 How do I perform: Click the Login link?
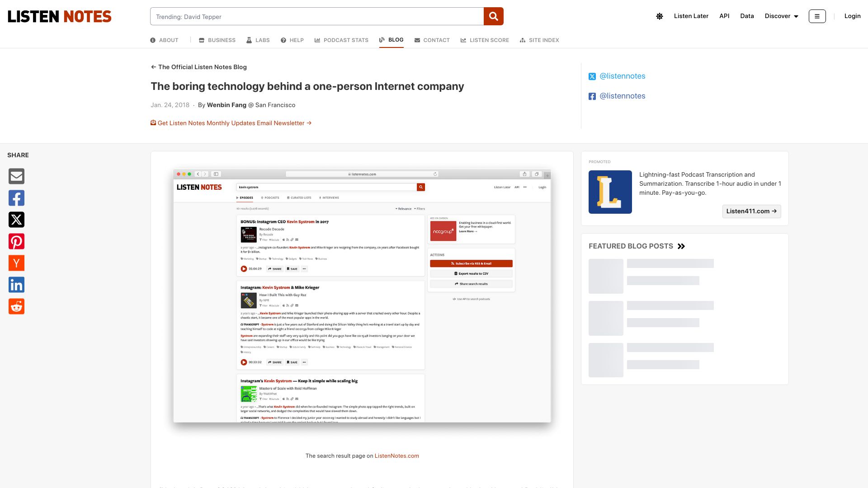pos(852,16)
